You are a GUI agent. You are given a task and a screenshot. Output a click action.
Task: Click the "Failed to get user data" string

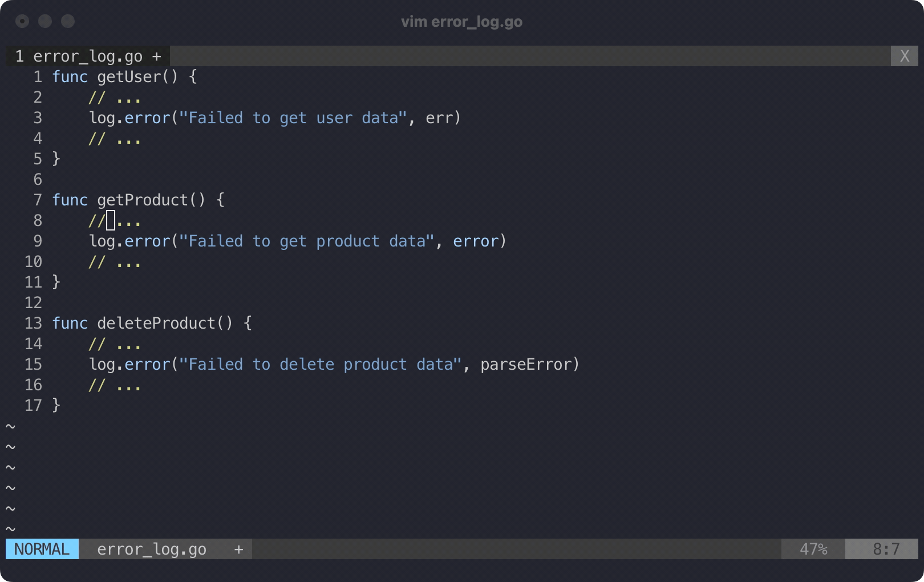(x=293, y=118)
